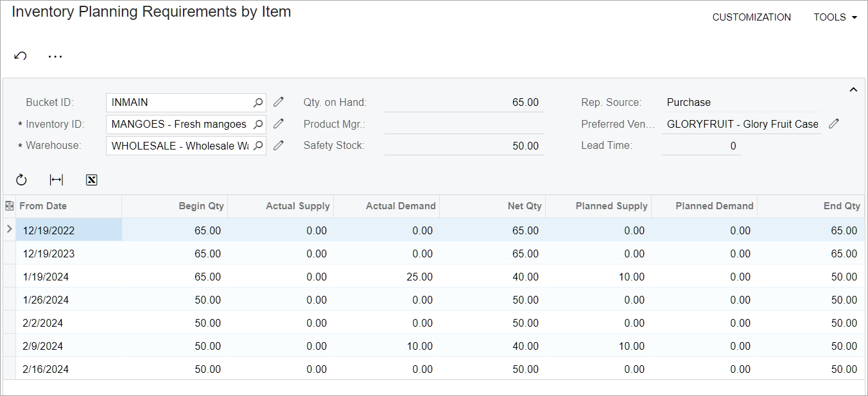Click Planned Supply 10.00 in 2/9/2024 row

pos(598,346)
